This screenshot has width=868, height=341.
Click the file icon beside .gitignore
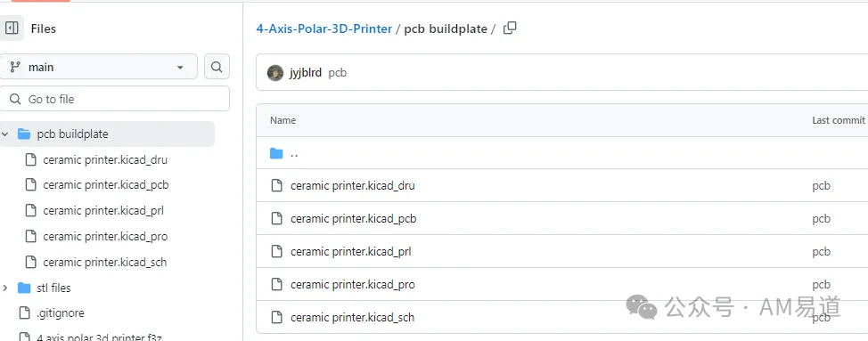24,313
